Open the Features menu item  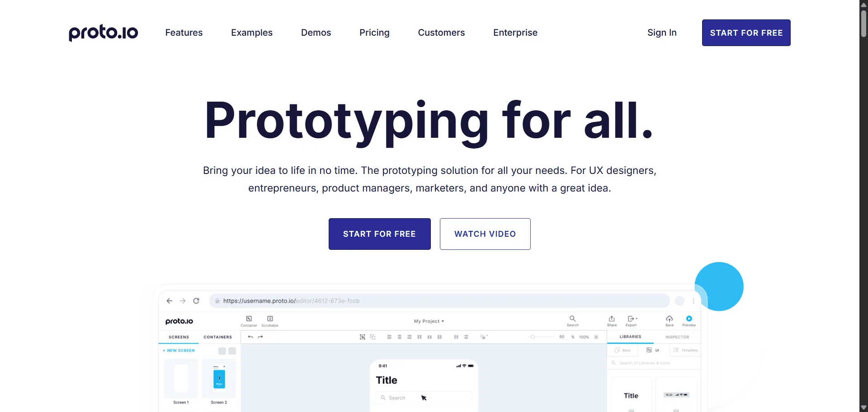tap(184, 33)
